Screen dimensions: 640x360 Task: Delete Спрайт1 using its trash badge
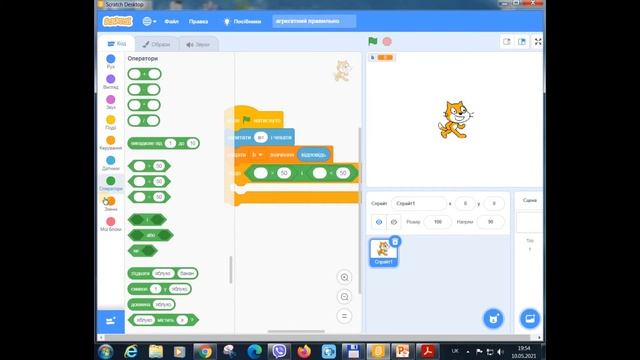click(x=395, y=242)
